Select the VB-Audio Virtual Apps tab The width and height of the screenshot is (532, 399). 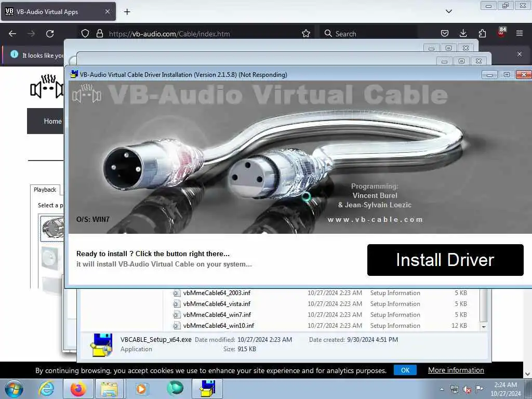coord(58,11)
